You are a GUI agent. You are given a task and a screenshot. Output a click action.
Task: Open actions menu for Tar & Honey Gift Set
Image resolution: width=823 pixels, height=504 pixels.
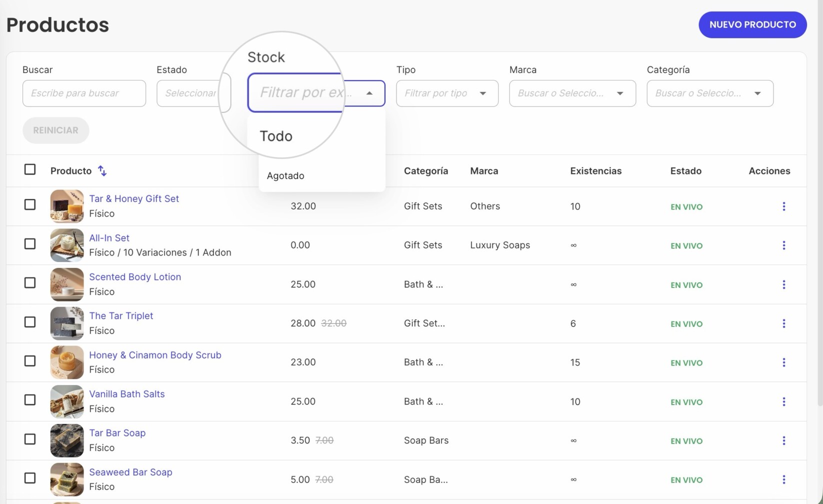pos(783,206)
